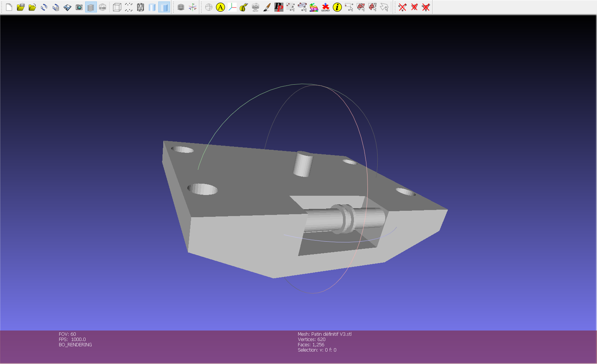597x364 pixels.
Task: Enable bounding box rendering mode
Action: click(117, 7)
